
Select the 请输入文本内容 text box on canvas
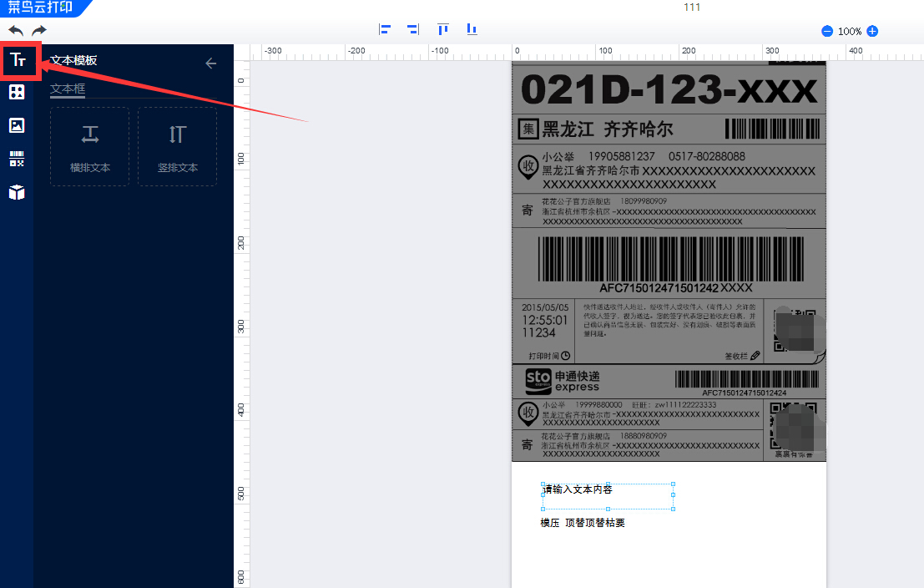608,496
